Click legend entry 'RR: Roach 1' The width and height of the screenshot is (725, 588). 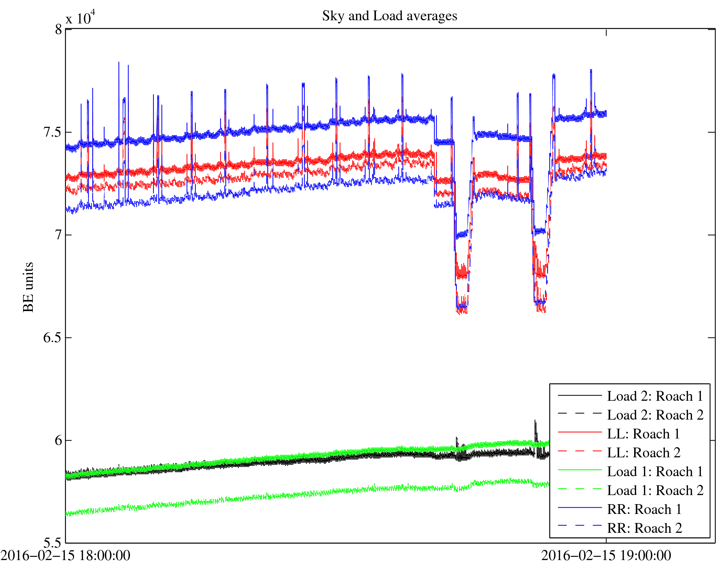point(644,509)
